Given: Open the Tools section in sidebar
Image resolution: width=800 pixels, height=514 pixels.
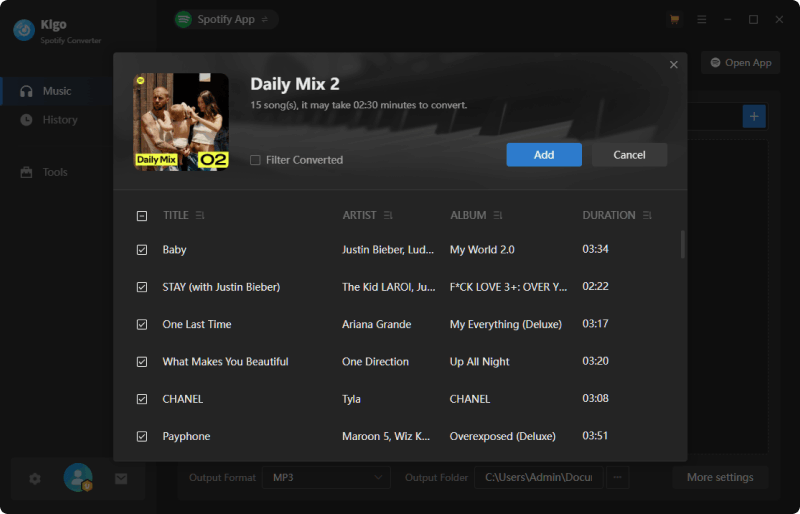Looking at the screenshot, I should (x=56, y=172).
